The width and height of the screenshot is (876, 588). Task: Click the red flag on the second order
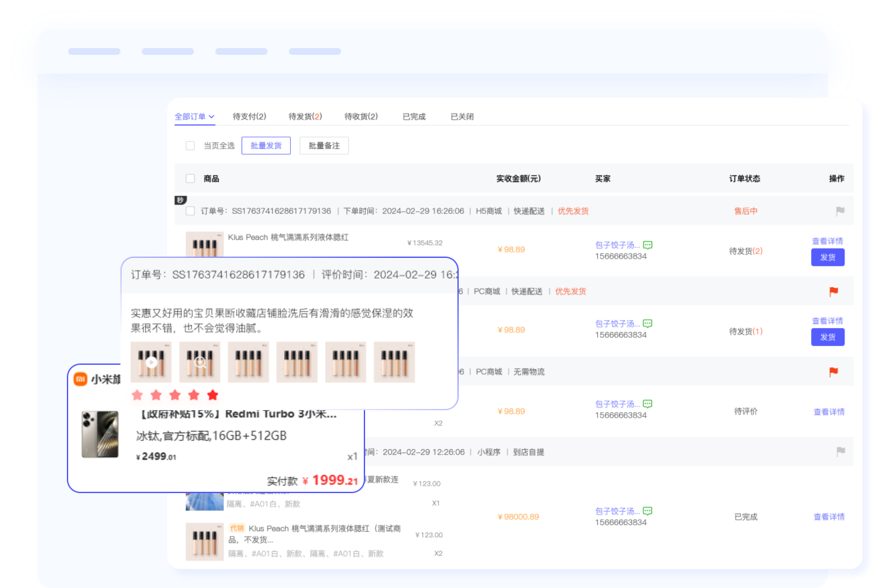[833, 291]
